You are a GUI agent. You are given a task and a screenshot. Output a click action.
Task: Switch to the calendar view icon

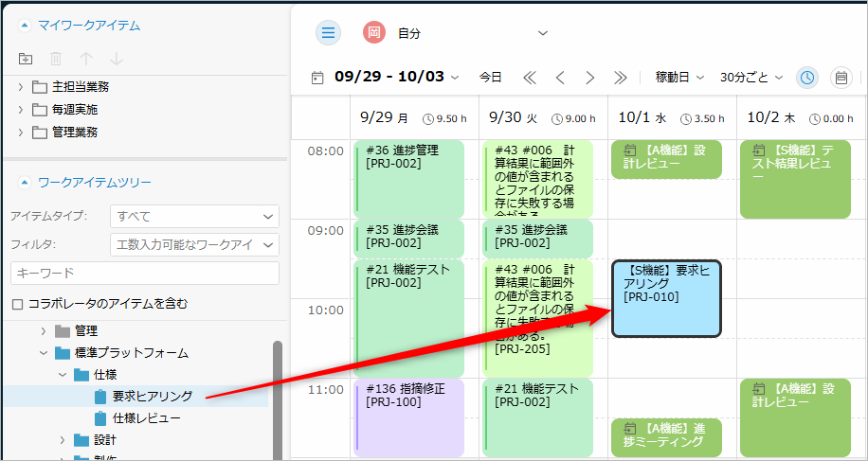pos(840,78)
